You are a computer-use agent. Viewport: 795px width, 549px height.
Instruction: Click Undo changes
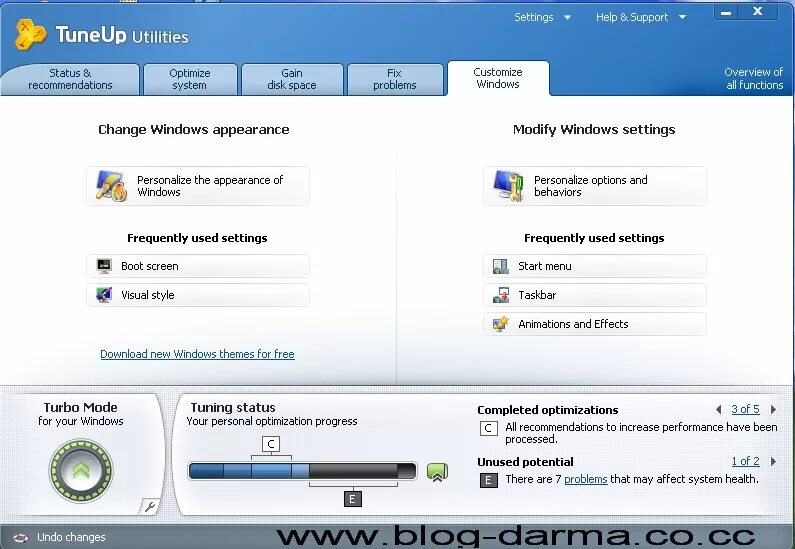pyautogui.click(x=71, y=537)
